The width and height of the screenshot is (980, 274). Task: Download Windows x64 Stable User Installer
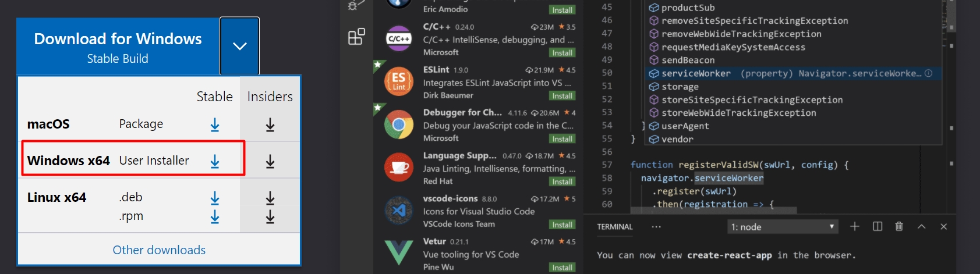pyautogui.click(x=215, y=161)
